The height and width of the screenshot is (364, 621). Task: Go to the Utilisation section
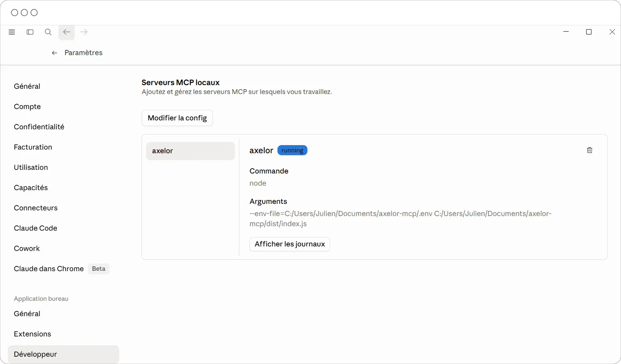coord(31,167)
